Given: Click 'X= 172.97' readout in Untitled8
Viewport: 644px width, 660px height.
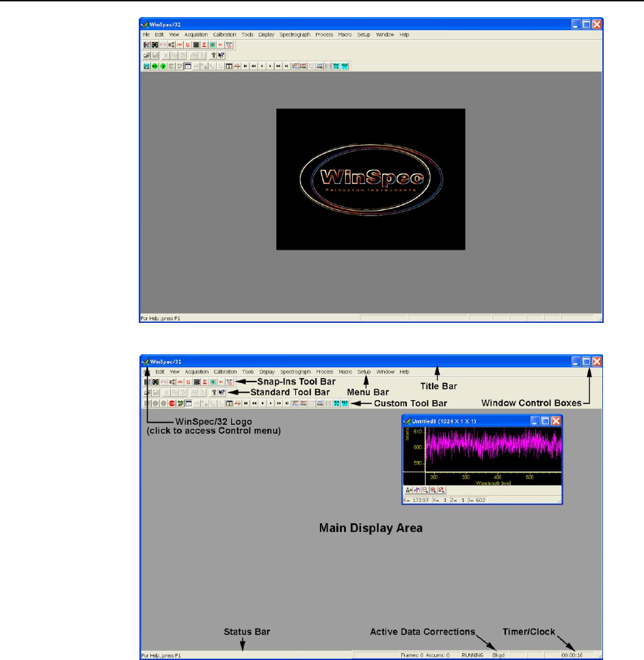Looking at the screenshot, I should (416, 500).
